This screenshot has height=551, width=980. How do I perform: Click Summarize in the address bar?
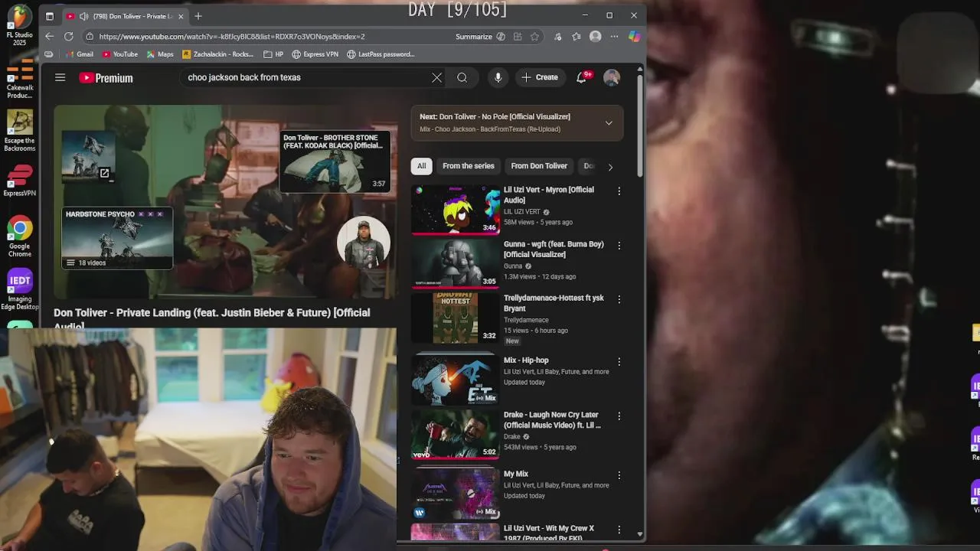(x=474, y=36)
